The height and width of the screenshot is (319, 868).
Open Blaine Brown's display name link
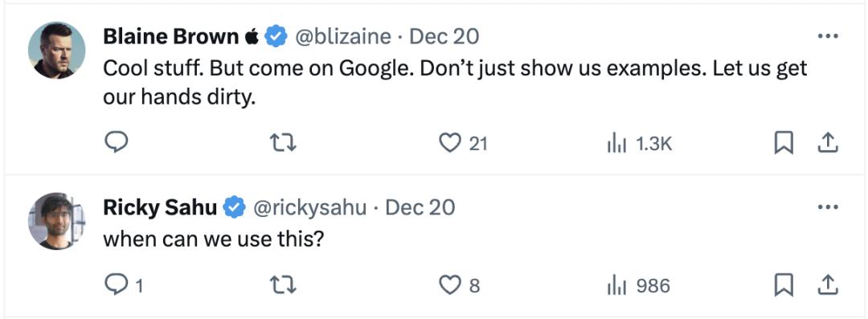[173, 36]
